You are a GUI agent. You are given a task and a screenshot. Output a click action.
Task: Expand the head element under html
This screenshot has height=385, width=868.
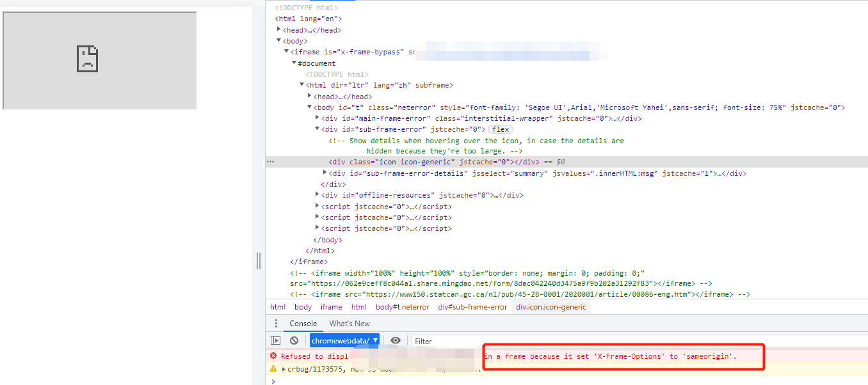tap(279, 29)
